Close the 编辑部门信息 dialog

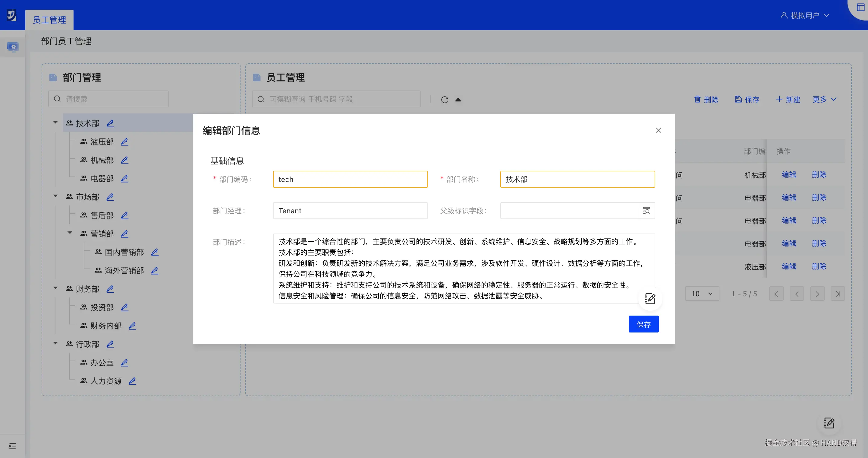pos(658,130)
